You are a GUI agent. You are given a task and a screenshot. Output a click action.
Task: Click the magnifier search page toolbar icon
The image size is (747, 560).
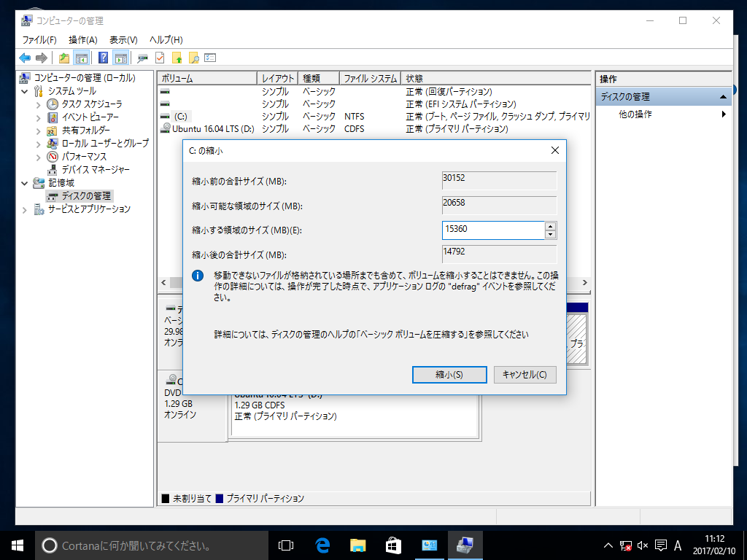click(x=193, y=58)
